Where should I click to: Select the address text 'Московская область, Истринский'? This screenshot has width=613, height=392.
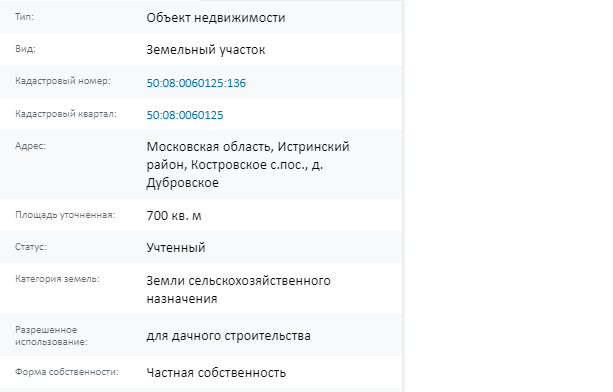tap(248, 147)
